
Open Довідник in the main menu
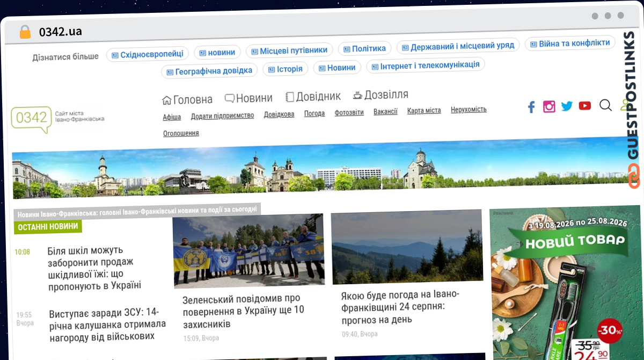313,97
